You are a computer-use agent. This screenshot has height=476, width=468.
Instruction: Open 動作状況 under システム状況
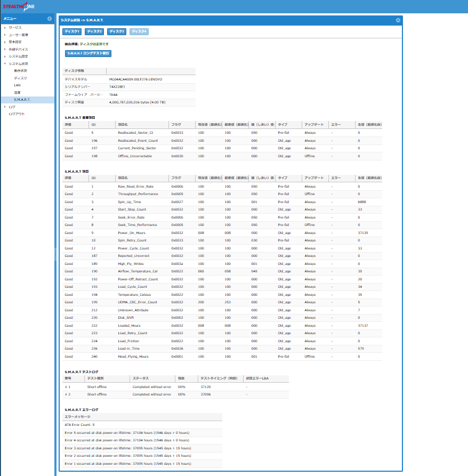tap(20, 71)
